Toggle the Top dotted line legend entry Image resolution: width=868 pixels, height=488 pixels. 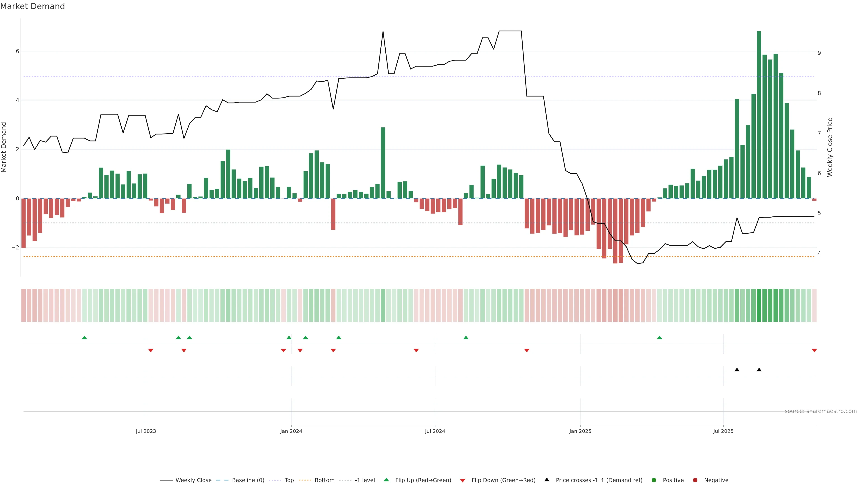pos(289,480)
